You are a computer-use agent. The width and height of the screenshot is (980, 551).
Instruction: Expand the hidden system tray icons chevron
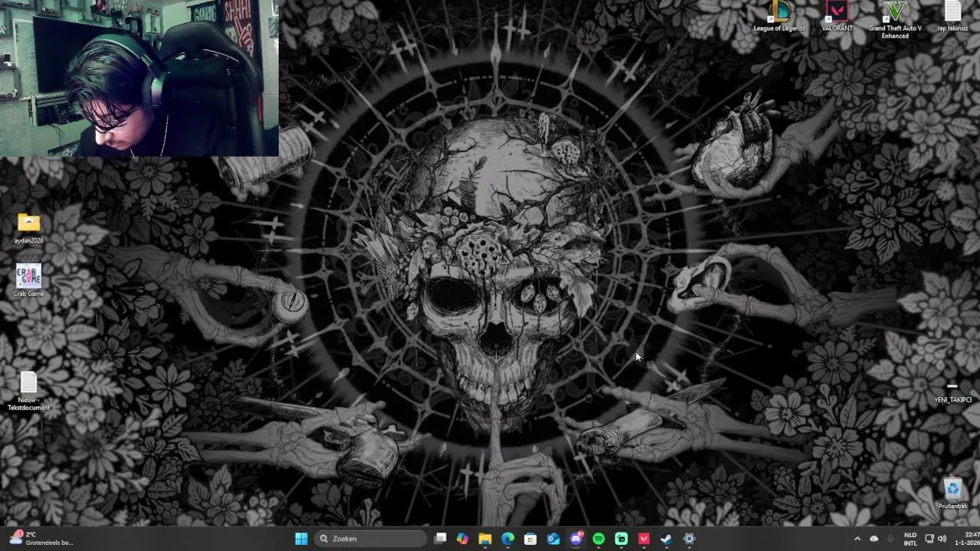[x=857, y=539]
